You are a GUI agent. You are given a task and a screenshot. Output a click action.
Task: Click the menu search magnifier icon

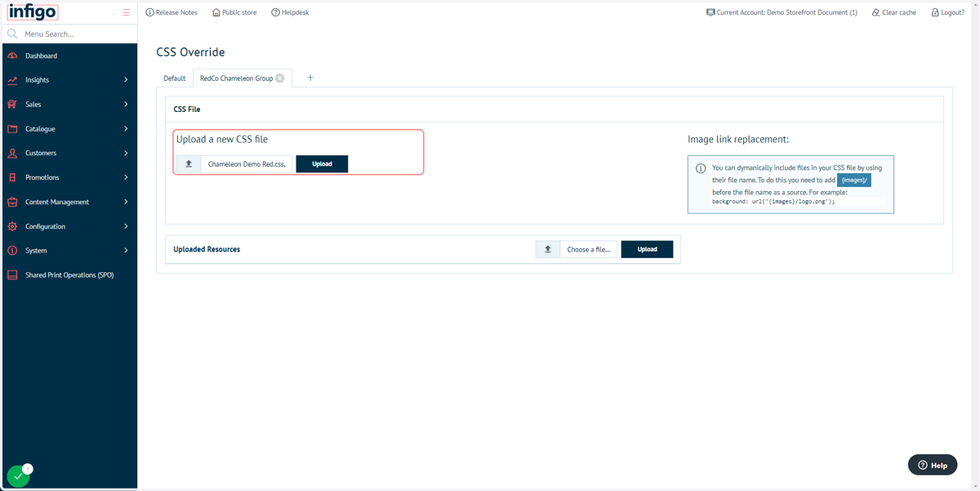click(x=12, y=33)
